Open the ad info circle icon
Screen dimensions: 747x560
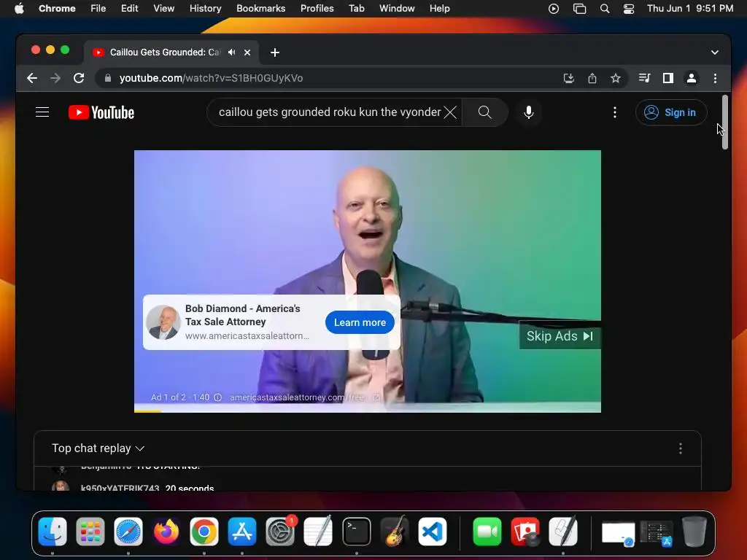tap(217, 397)
